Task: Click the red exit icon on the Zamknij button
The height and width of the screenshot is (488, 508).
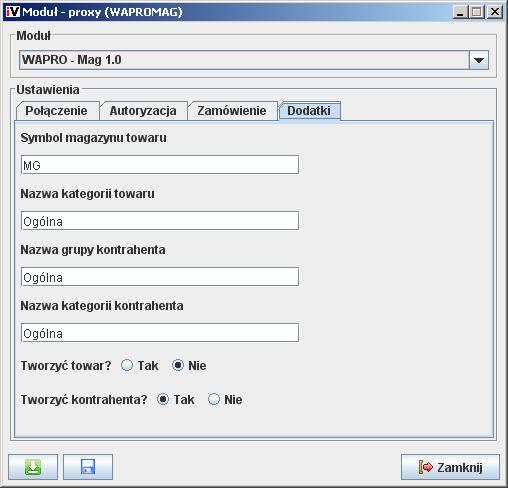Action: pyautogui.click(x=426, y=467)
